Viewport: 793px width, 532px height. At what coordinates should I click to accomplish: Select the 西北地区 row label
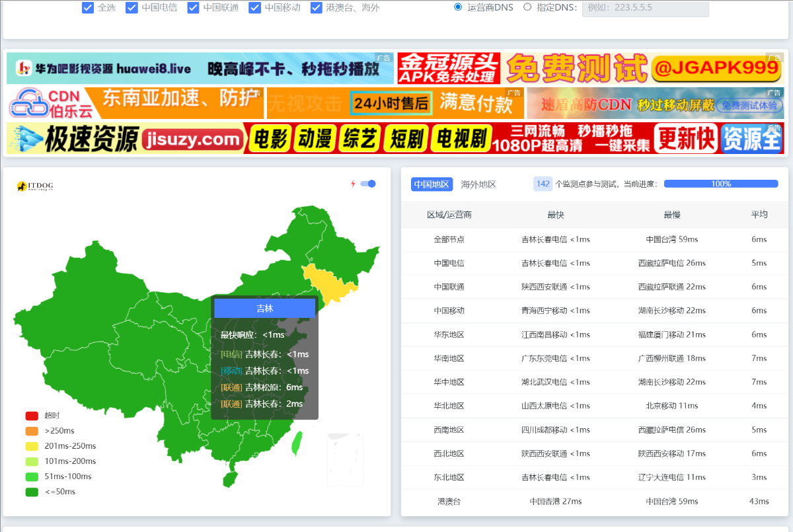coord(449,453)
